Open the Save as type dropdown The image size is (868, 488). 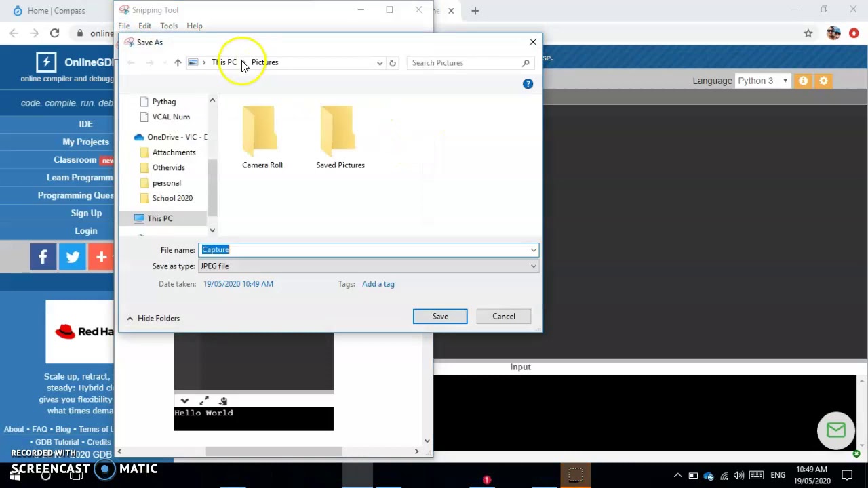368,266
